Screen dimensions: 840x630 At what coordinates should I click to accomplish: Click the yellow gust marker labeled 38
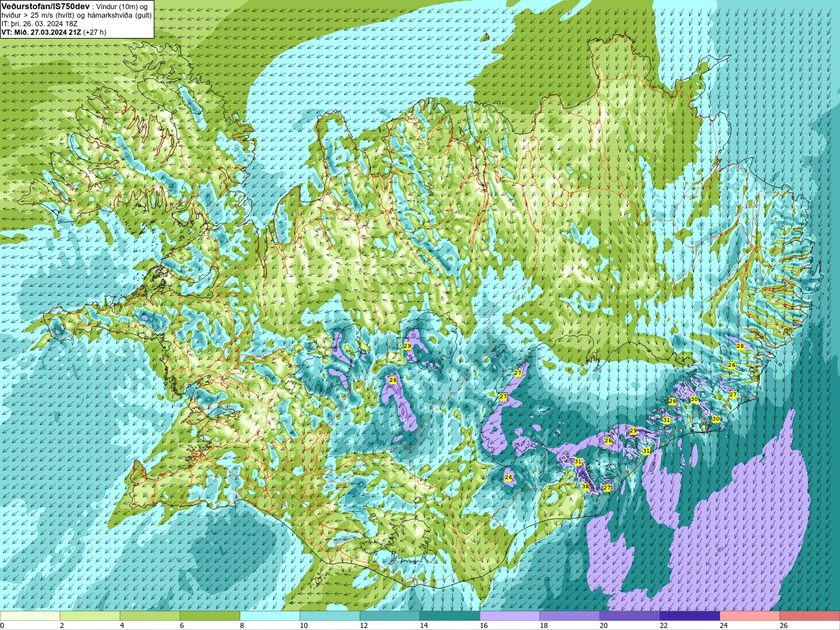585,486
